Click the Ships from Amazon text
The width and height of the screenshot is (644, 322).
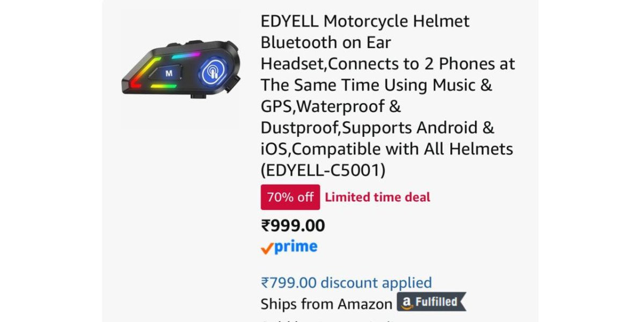click(326, 304)
